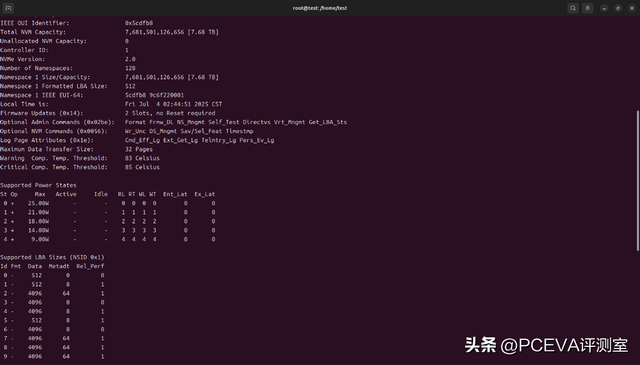The width and height of the screenshot is (640, 365).
Task: Click the Data column header
Action: (35, 266)
